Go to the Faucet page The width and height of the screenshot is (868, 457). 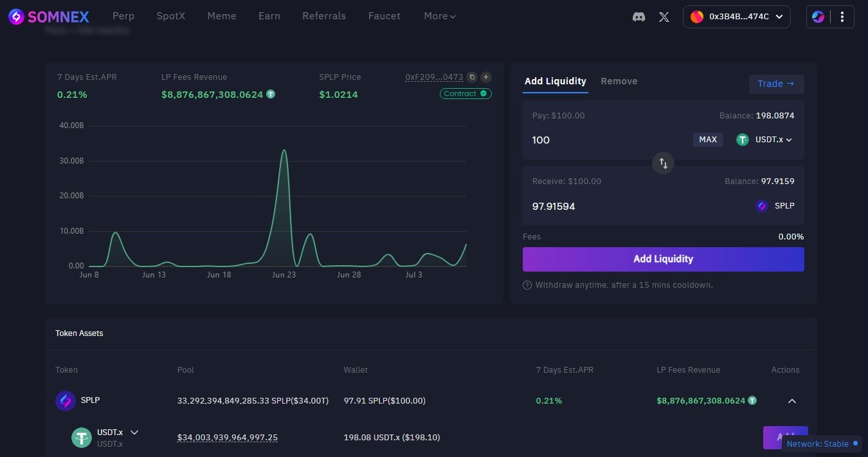384,16
